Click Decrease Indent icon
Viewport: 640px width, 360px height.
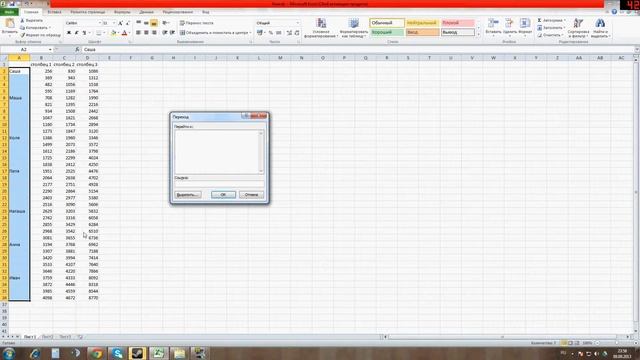coord(164,33)
